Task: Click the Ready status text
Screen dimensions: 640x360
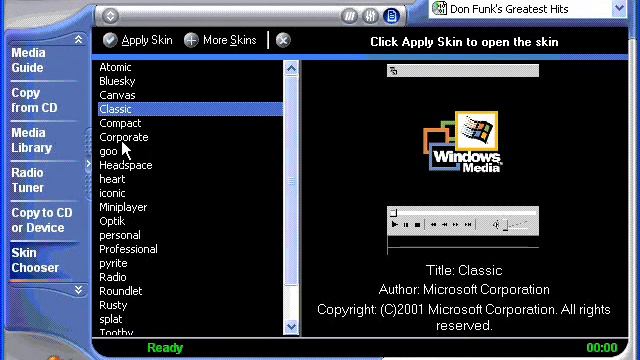Action: click(x=165, y=348)
